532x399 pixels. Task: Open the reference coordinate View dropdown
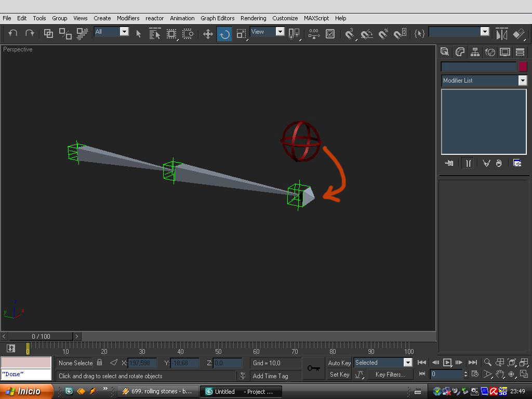click(280, 32)
